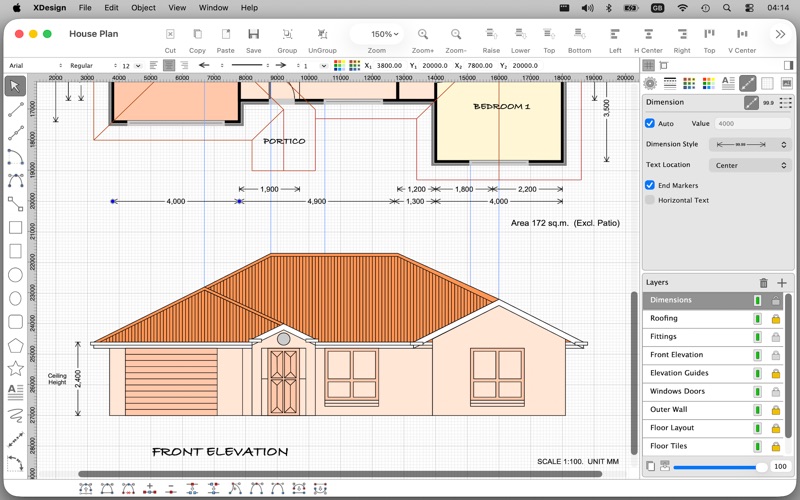Image resolution: width=800 pixels, height=500 pixels.
Task: Align objects with V Center icon
Action: point(742,34)
